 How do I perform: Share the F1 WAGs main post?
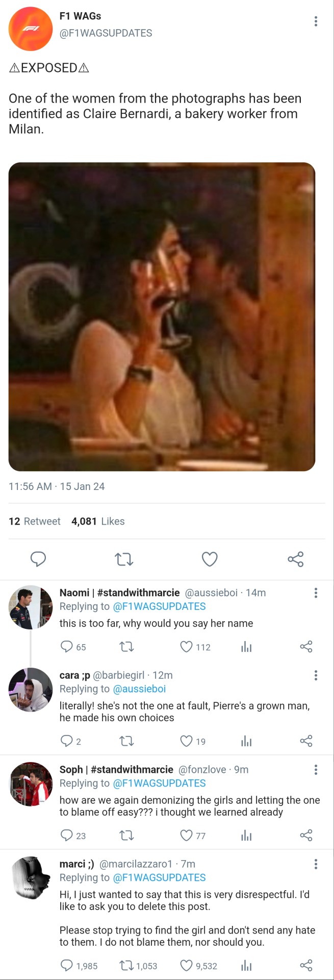click(295, 559)
